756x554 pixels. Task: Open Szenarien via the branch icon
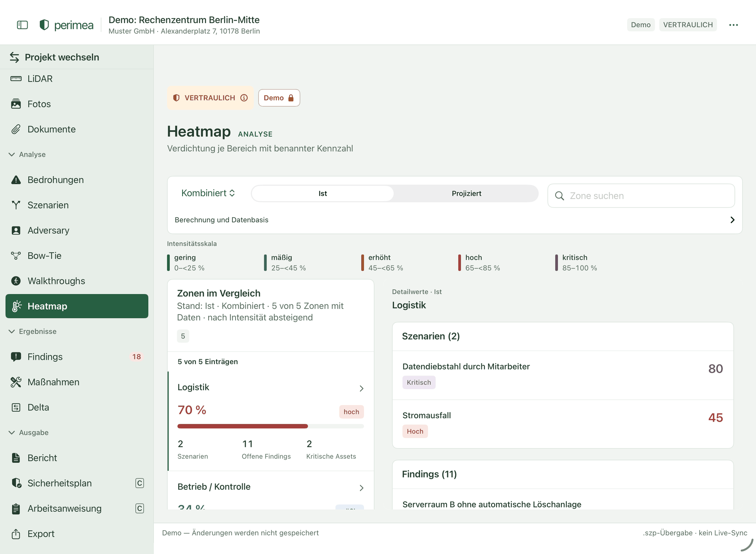point(16,205)
